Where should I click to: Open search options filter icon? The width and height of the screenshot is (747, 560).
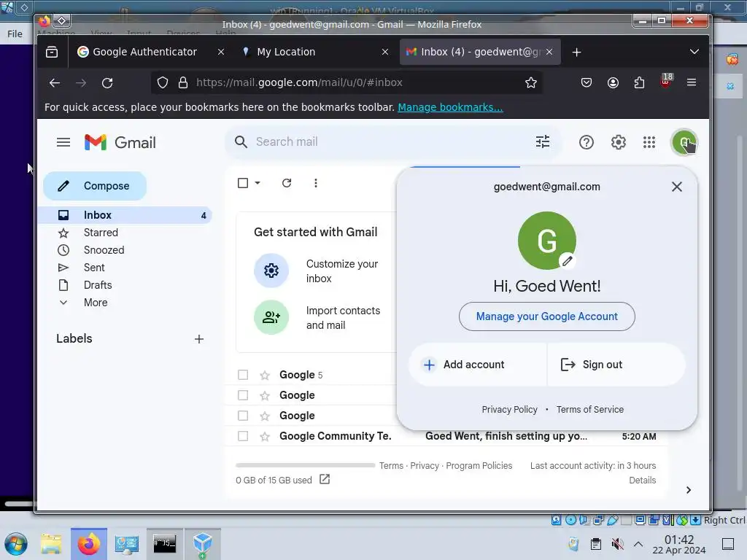543,142
